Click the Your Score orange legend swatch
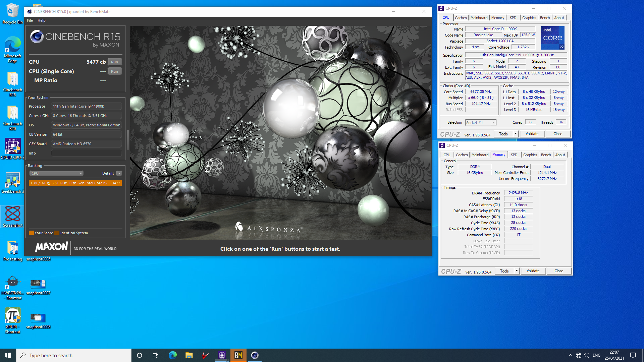 31,233
